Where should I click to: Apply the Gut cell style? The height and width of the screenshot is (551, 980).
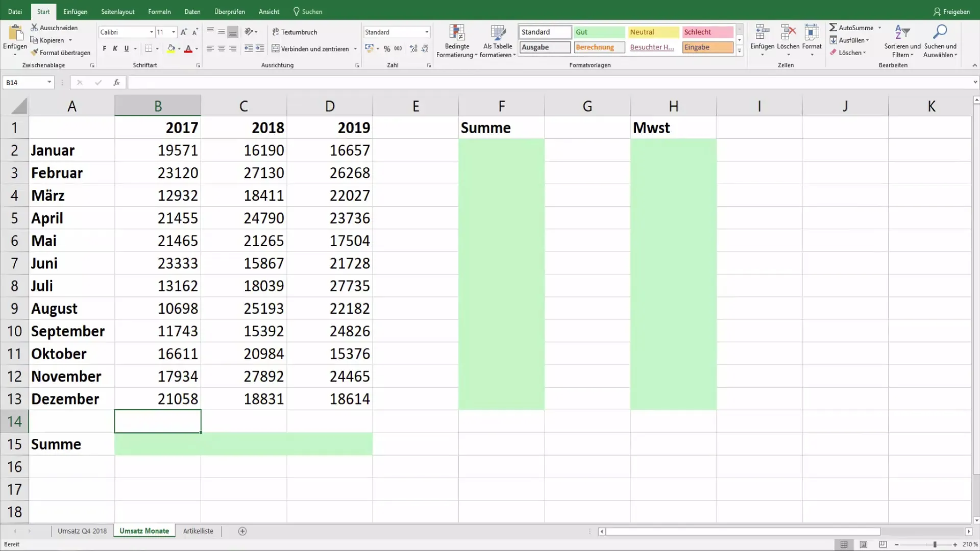[x=599, y=32]
